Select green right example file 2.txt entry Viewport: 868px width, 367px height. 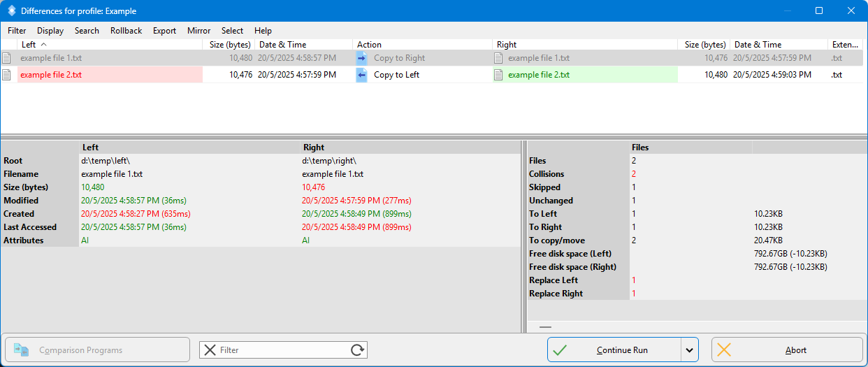539,75
